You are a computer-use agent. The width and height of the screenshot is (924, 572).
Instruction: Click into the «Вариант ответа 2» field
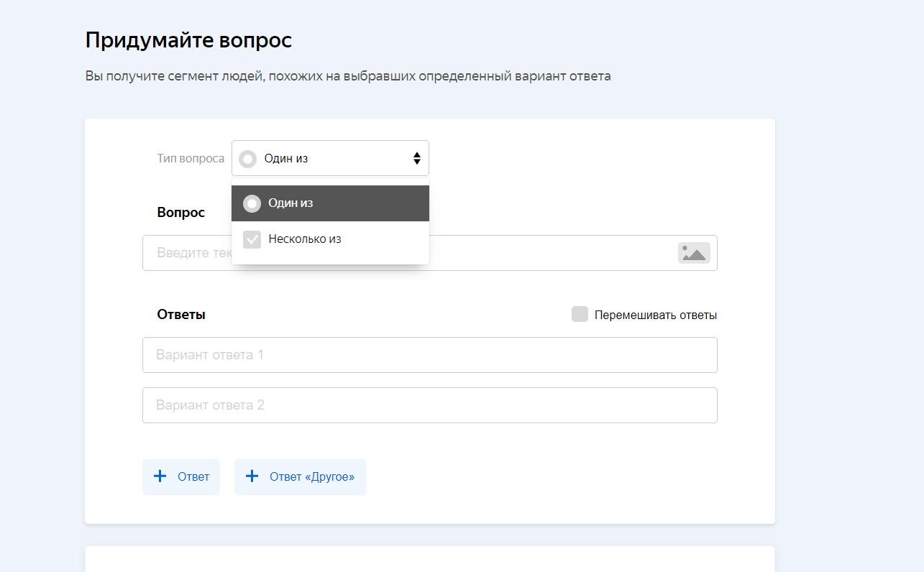click(x=429, y=405)
